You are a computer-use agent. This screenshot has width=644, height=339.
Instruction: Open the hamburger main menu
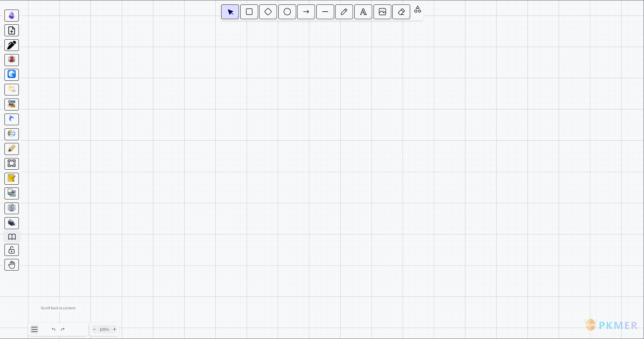click(34, 329)
